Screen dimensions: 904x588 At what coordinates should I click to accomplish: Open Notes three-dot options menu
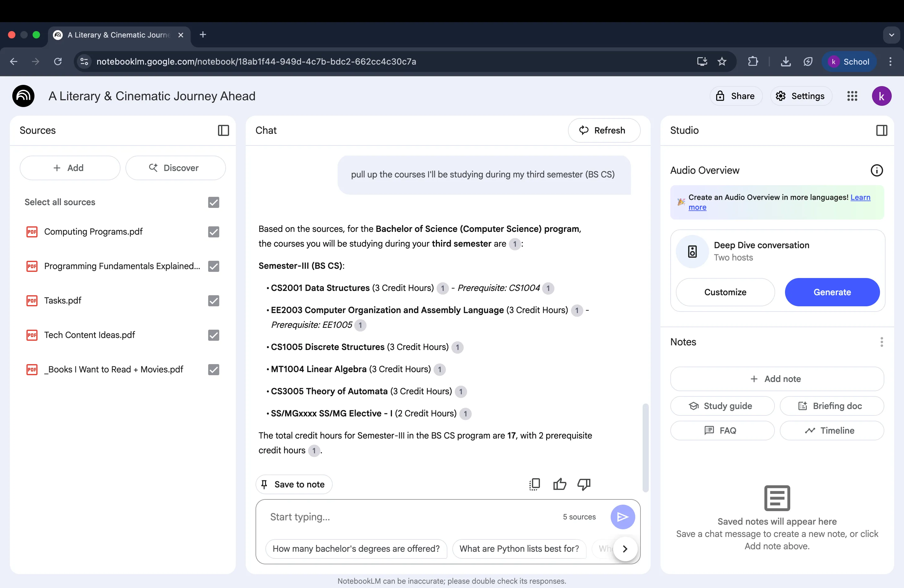(881, 342)
